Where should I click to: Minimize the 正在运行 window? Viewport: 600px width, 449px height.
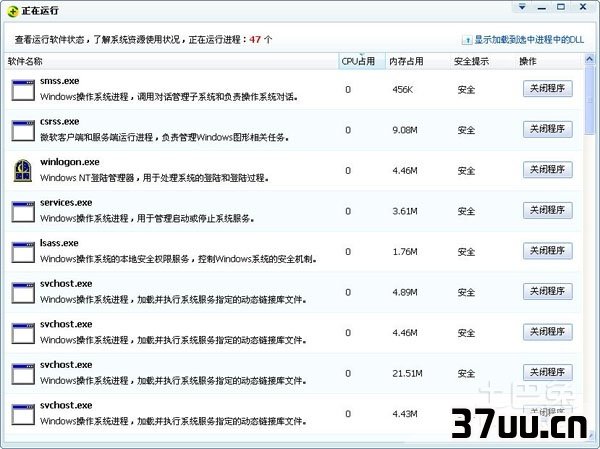pos(541,7)
